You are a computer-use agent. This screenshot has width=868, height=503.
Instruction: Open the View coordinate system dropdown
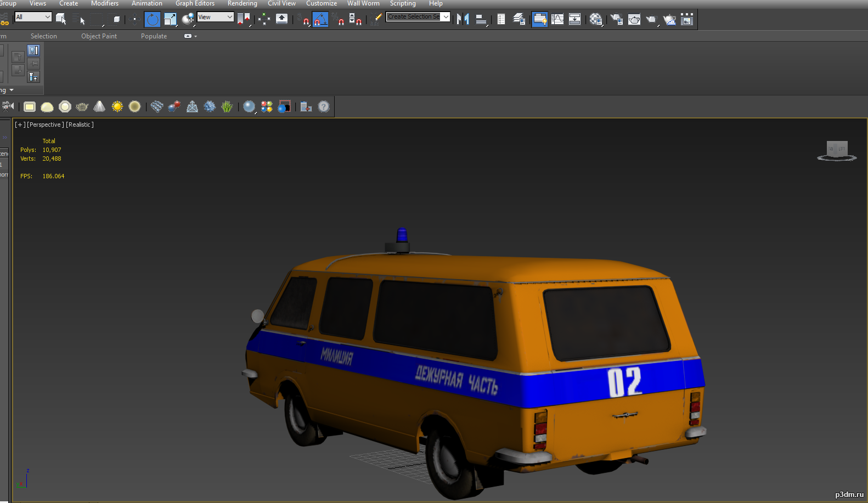point(216,17)
